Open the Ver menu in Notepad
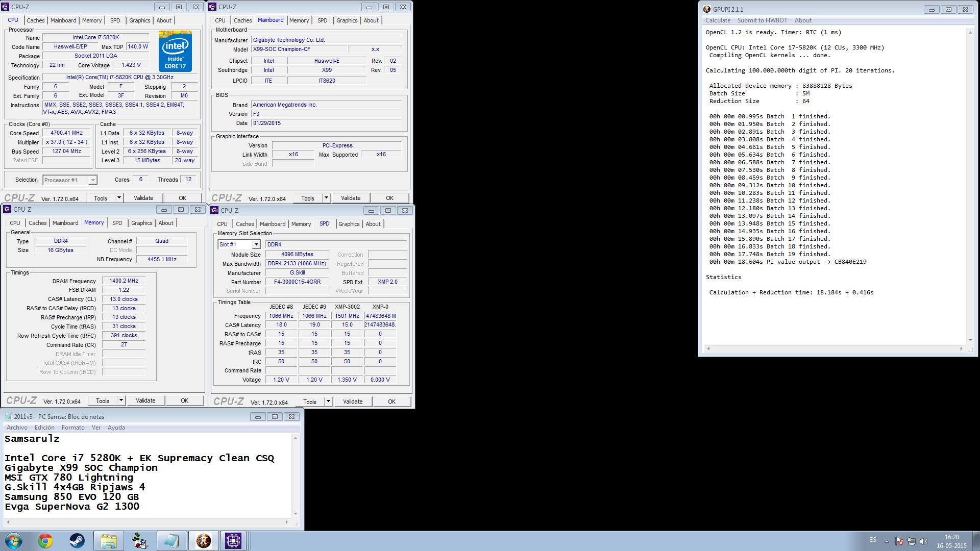980x551 pixels. pos(96,428)
